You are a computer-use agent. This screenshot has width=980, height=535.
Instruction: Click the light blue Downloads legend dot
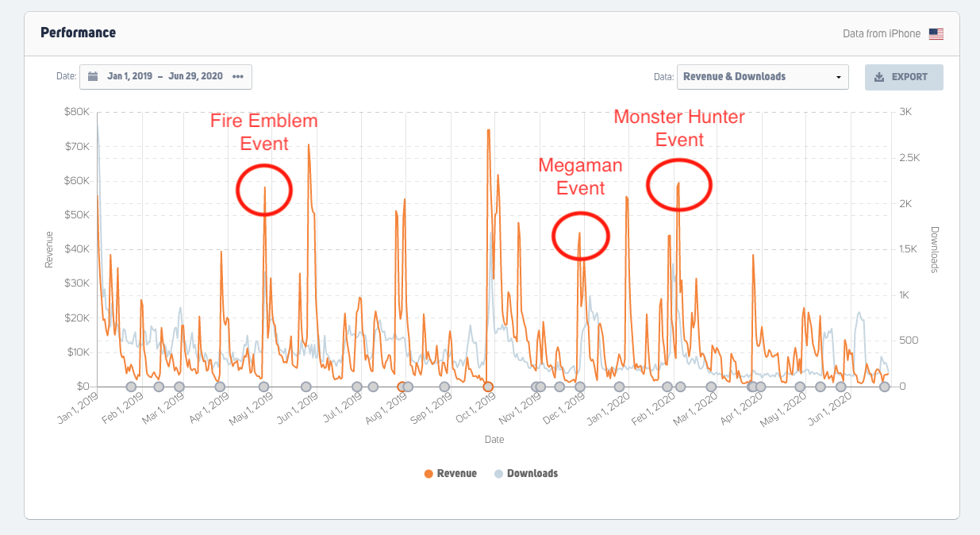click(498, 474)
